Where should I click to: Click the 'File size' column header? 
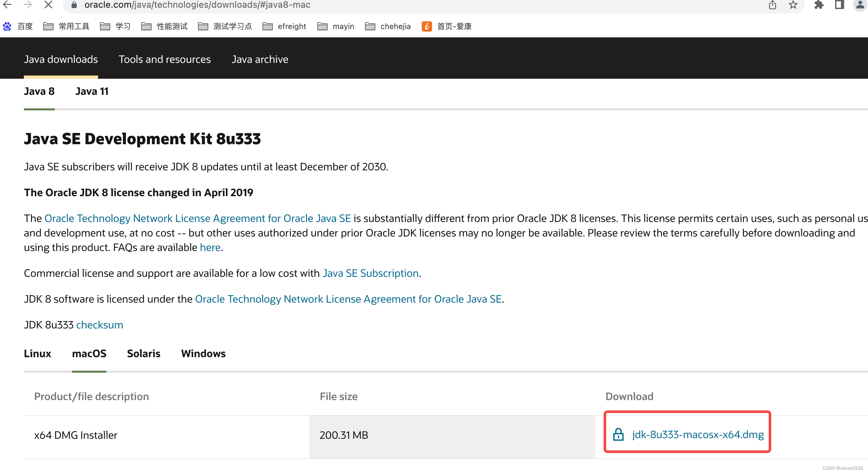click(x=339, y=396)
